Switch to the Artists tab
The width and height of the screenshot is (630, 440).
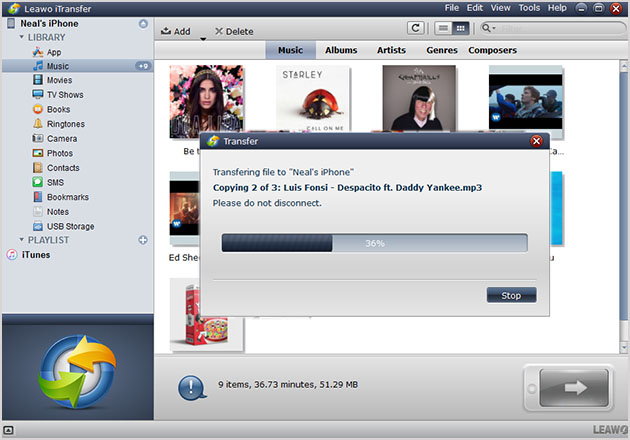point(391,50)
